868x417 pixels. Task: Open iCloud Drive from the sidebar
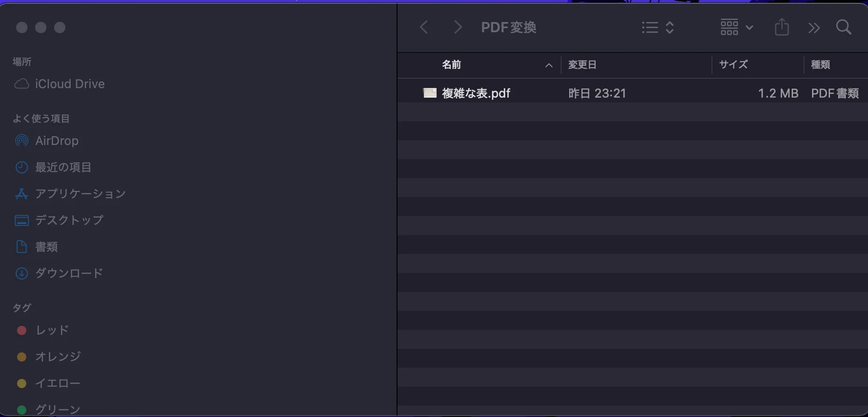point(69,84)
